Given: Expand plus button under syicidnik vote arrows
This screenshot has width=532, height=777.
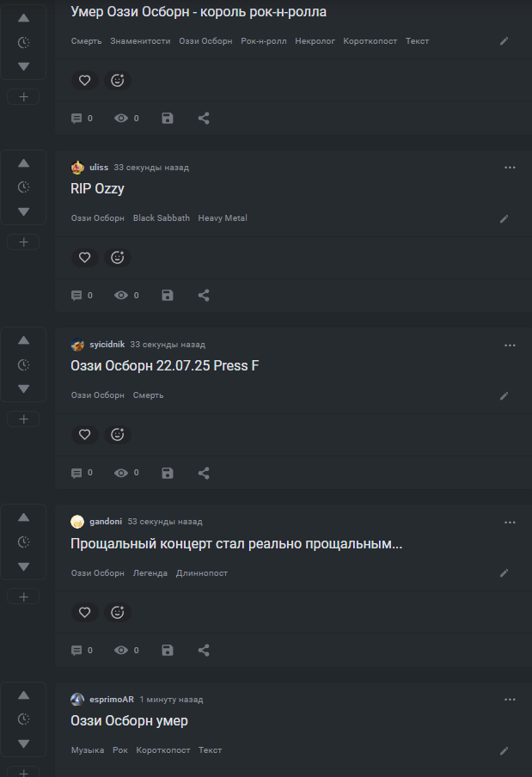Looking at the screenshot, I should [x=23, y=419].
